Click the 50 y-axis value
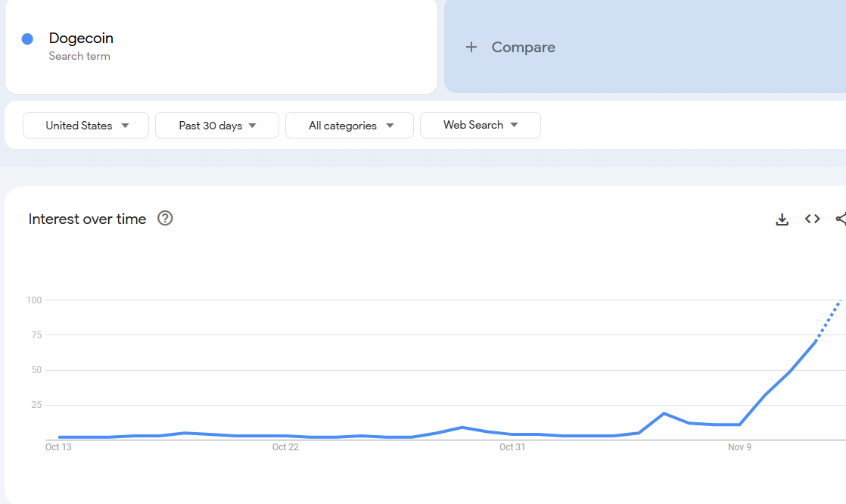 coord(36,370)
